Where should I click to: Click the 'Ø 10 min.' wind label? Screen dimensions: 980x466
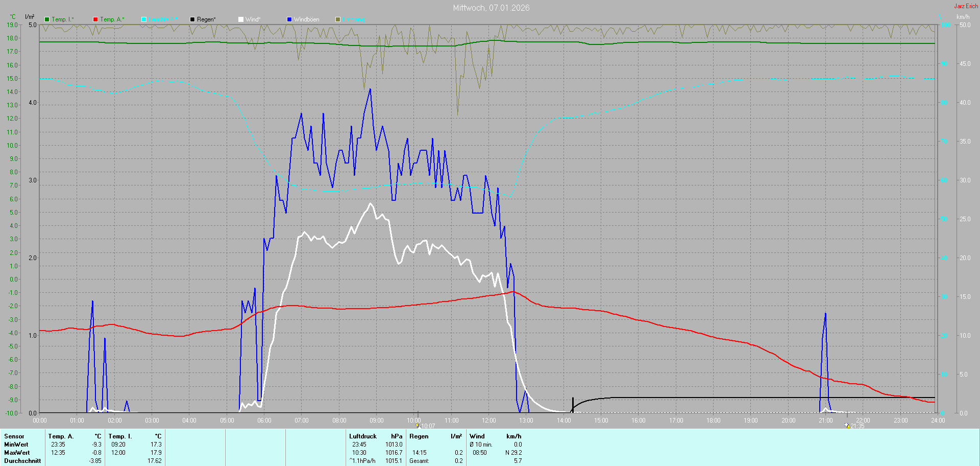(481, 445)
